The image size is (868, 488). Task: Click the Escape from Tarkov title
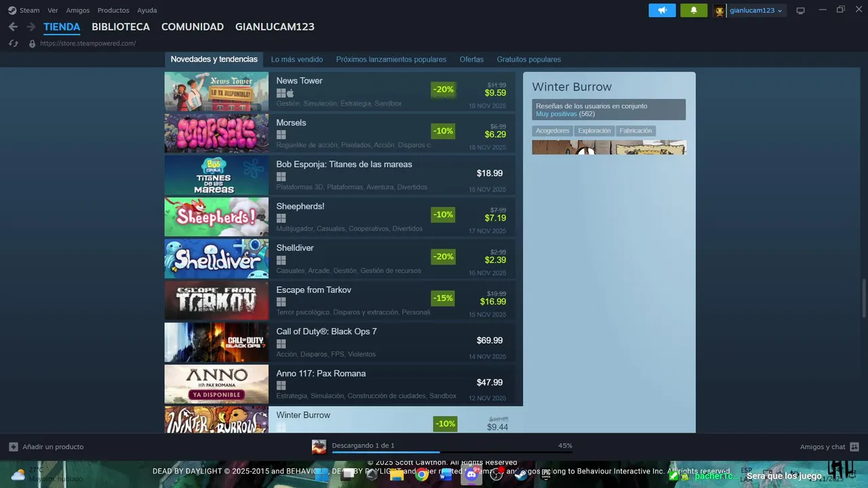coord(313,290)
